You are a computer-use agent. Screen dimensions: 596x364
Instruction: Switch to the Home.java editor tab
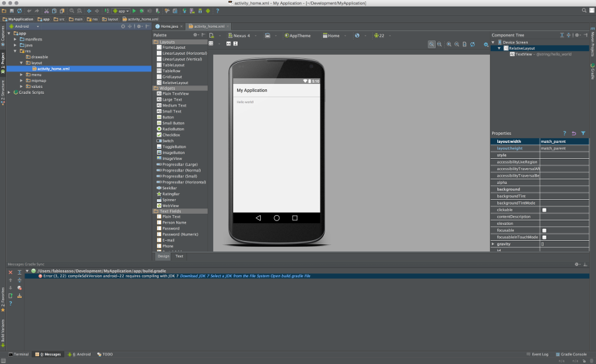point(169,26)
